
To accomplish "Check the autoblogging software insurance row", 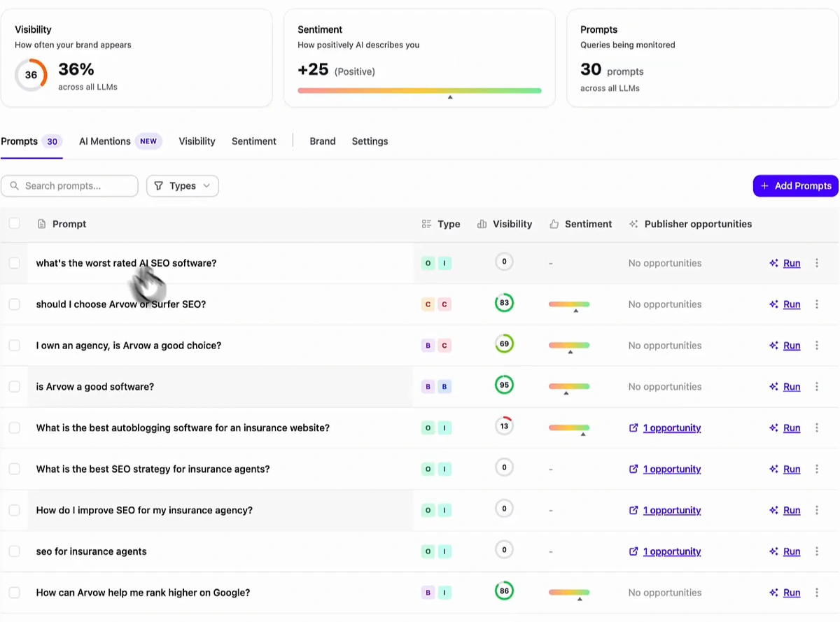I will pos(14,428).
